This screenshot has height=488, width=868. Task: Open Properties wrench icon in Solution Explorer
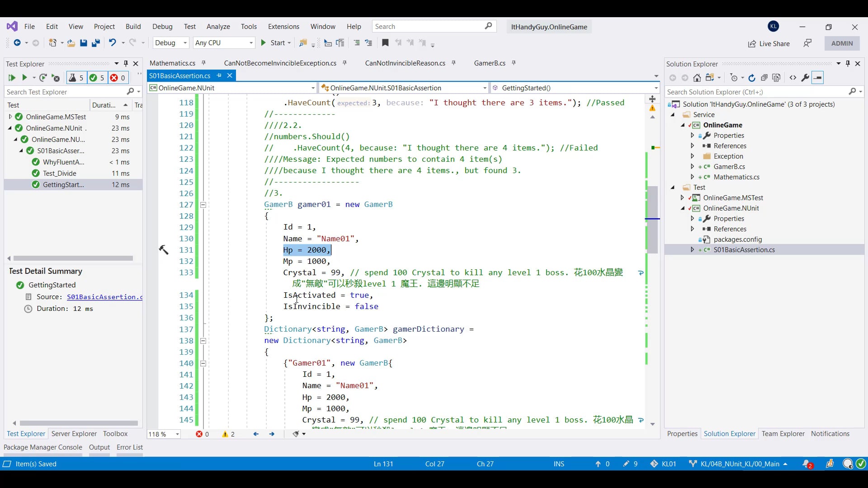pyautogui.click(x=805, y=78)
